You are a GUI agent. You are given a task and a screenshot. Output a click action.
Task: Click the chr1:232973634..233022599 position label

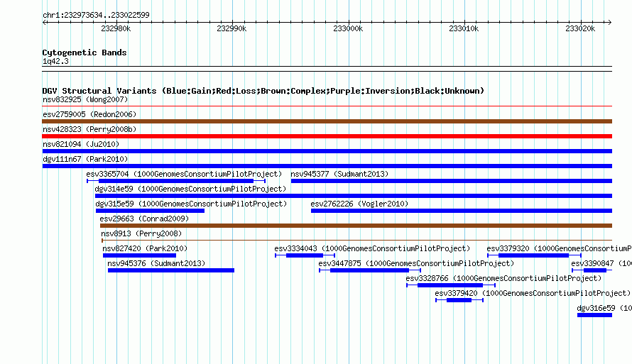[x=96, y=15]
